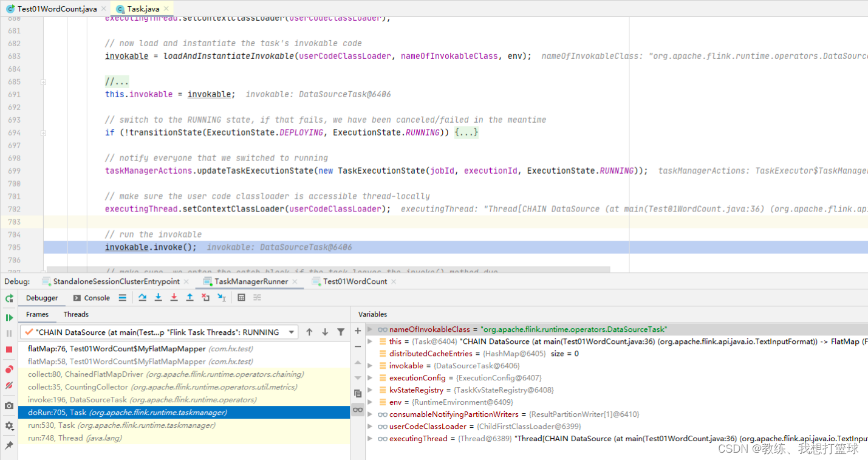
Task: Switch to the Console tab
Action: [x=92, y=298]
